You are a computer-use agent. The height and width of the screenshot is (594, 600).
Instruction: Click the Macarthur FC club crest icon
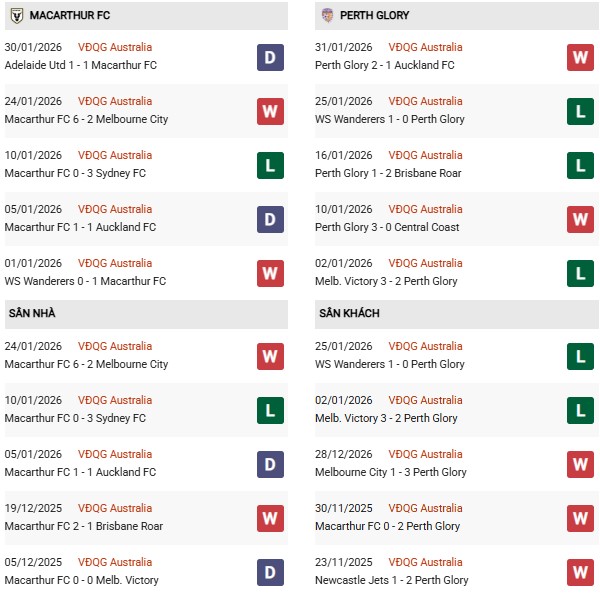tap(16, 16)
